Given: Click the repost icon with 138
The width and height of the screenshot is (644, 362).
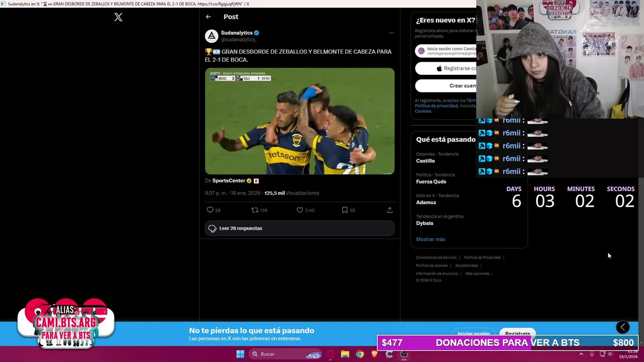Looking at the screenshot, I should tap(255, 210).
